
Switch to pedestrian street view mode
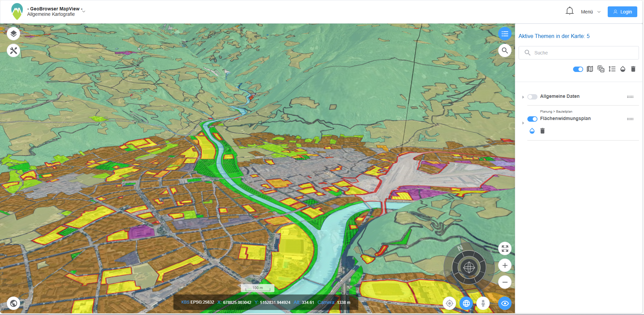(483, 304)
